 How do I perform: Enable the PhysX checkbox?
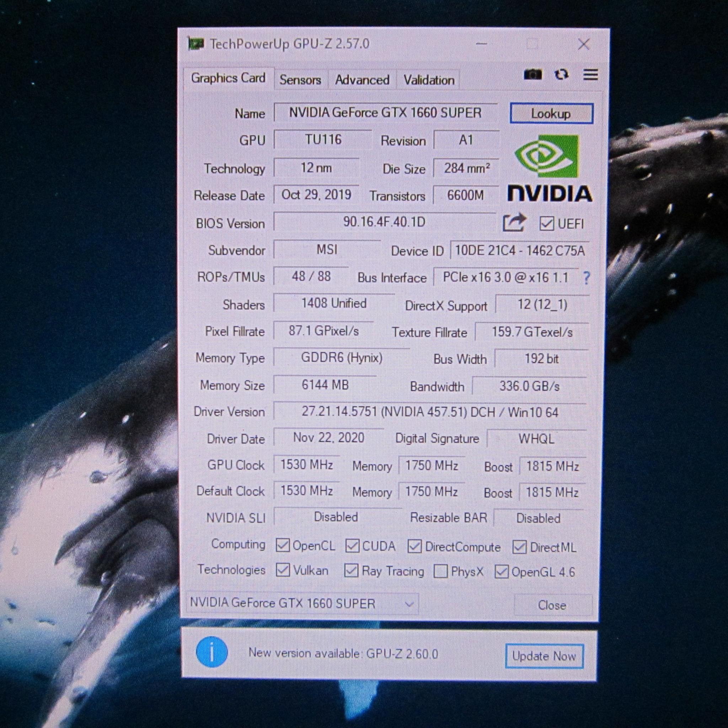(x=440, y=571)
